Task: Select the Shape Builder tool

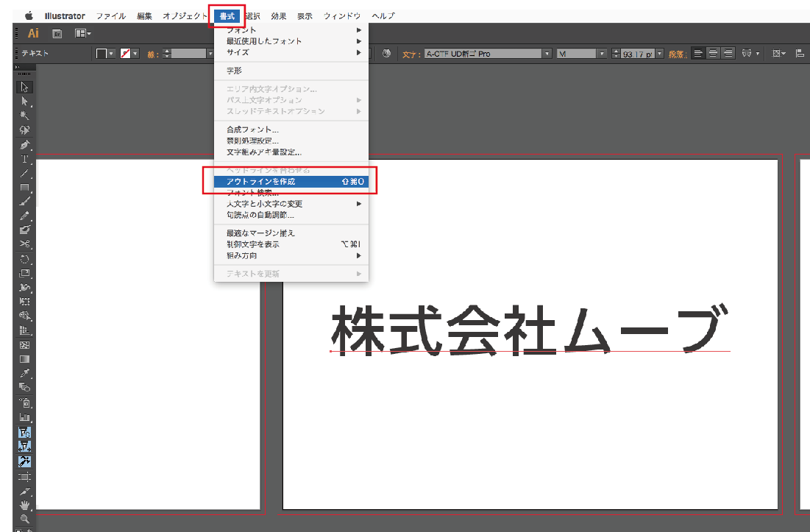Action: click(24, 316)
